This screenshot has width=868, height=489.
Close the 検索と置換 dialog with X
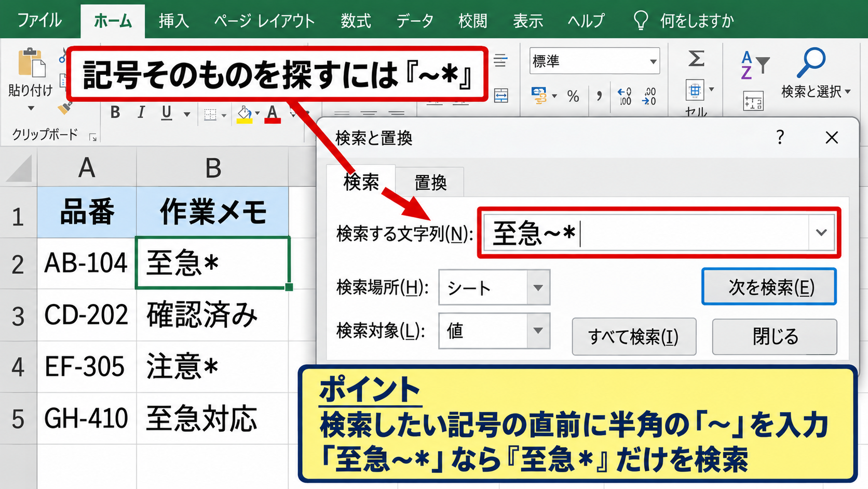pos(832,138)
